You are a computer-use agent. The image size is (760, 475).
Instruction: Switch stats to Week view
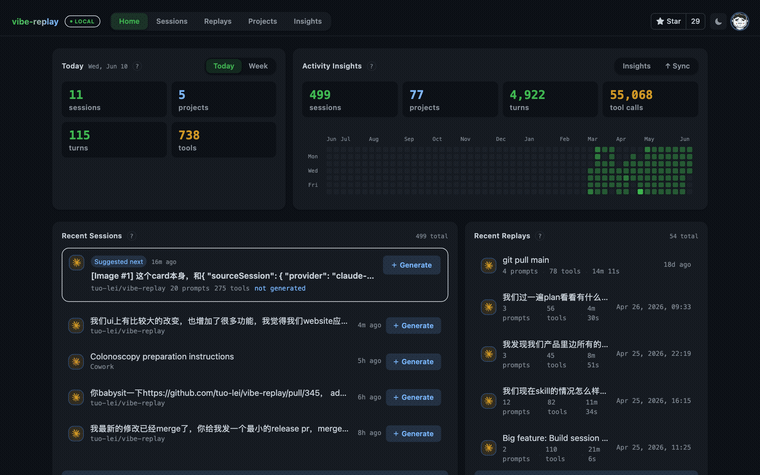click(x=258, y=66)
